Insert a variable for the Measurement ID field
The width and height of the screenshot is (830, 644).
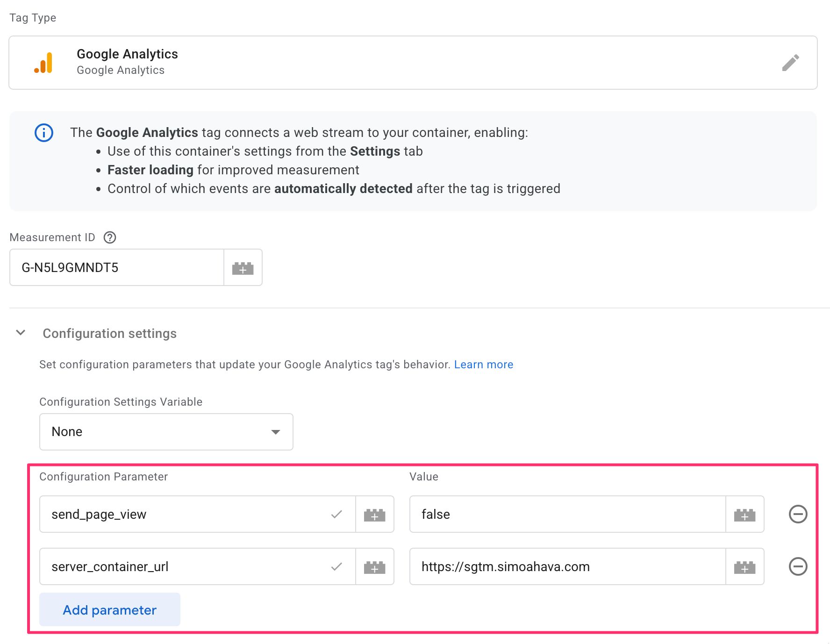pos(243,268)
